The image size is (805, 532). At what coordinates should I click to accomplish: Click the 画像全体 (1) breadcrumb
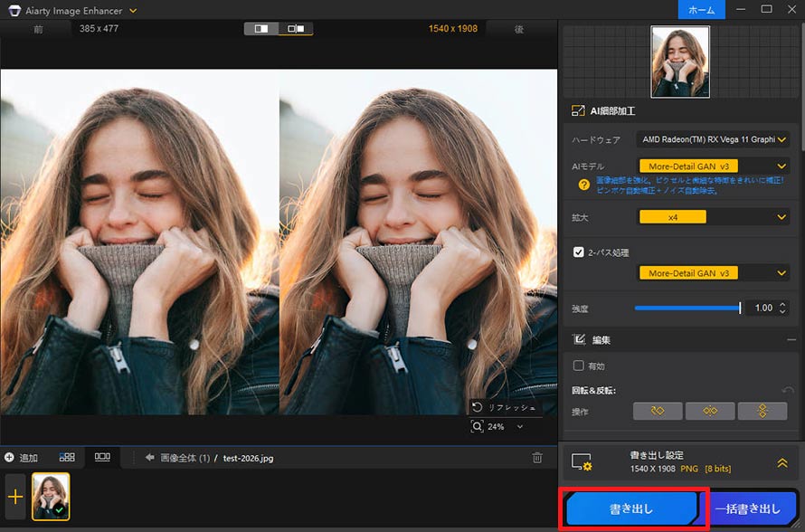185,458
